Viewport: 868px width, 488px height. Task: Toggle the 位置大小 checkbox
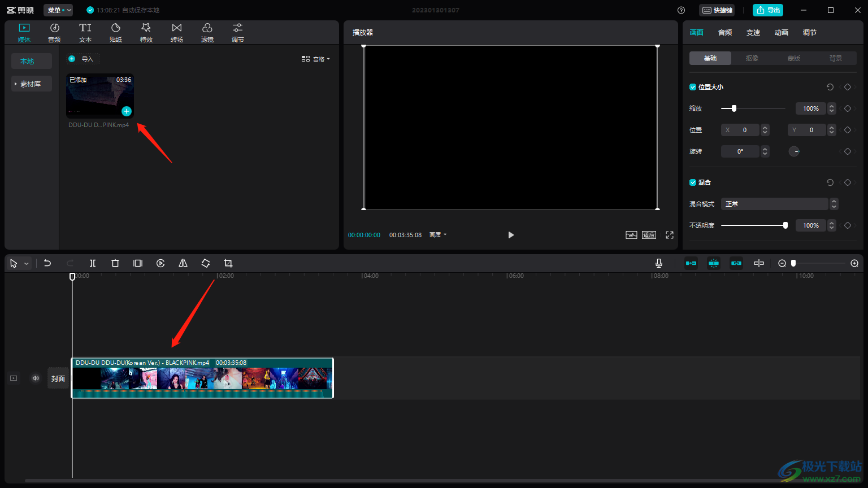[693, 87]
